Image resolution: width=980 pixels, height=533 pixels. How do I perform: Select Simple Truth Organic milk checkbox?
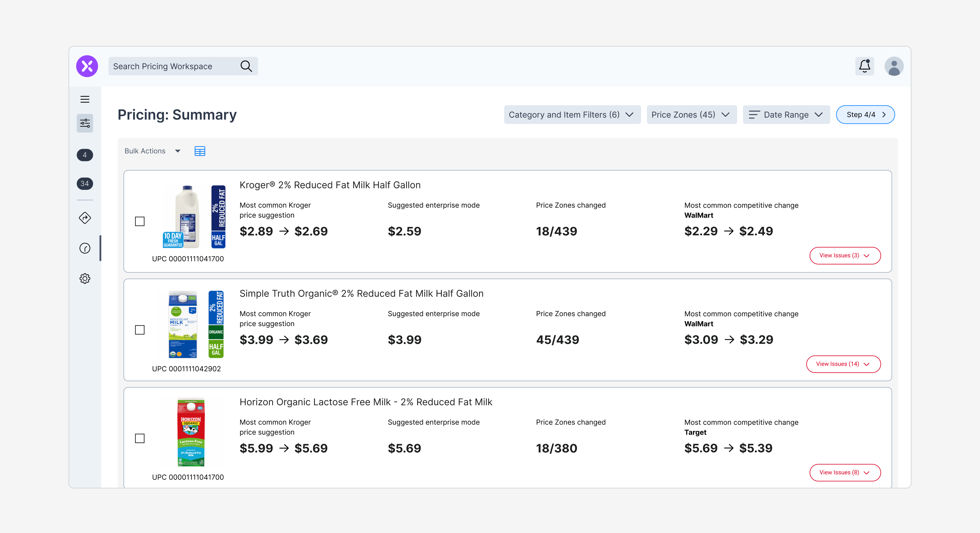point(139,330)
